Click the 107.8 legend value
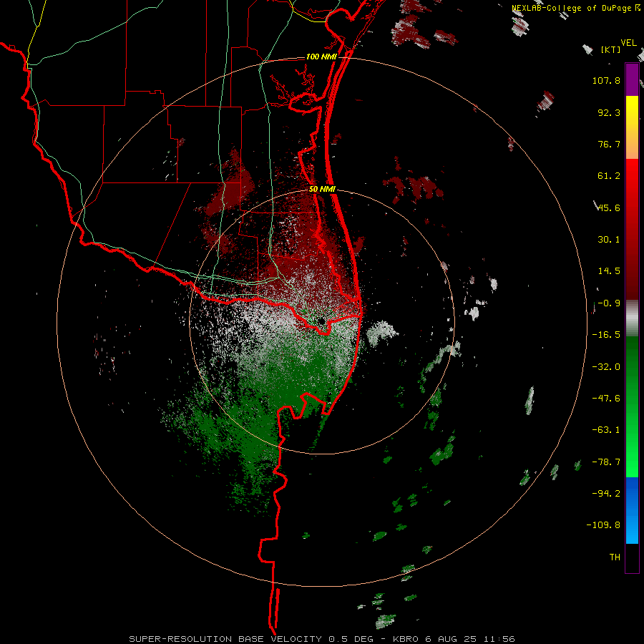644x644 pixels. [606, 80]
